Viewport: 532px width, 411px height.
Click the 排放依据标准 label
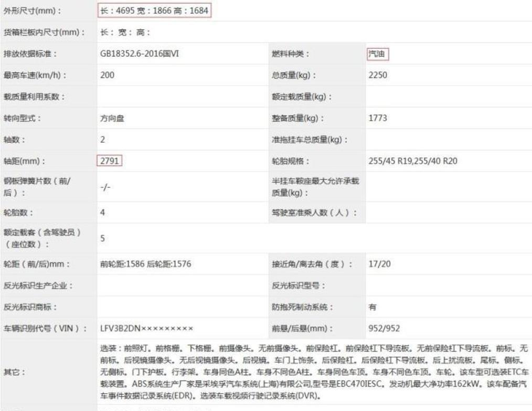tap(30, 54)
